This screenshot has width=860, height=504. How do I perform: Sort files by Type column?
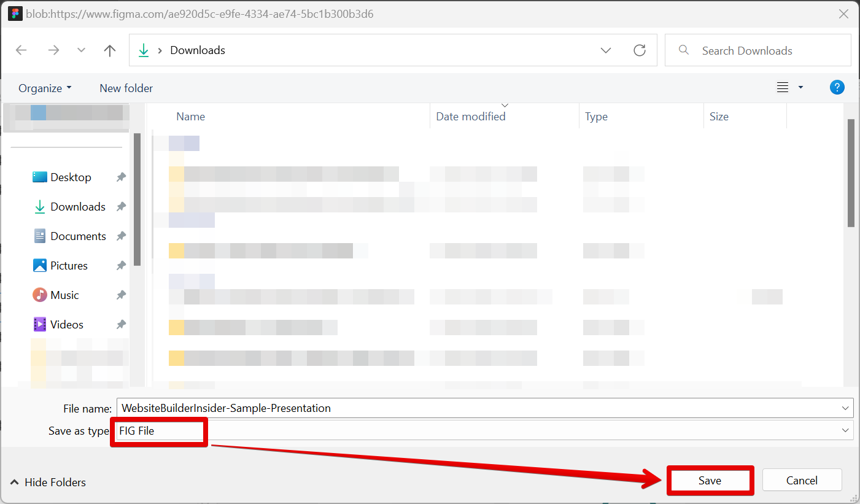coord(596,117)
